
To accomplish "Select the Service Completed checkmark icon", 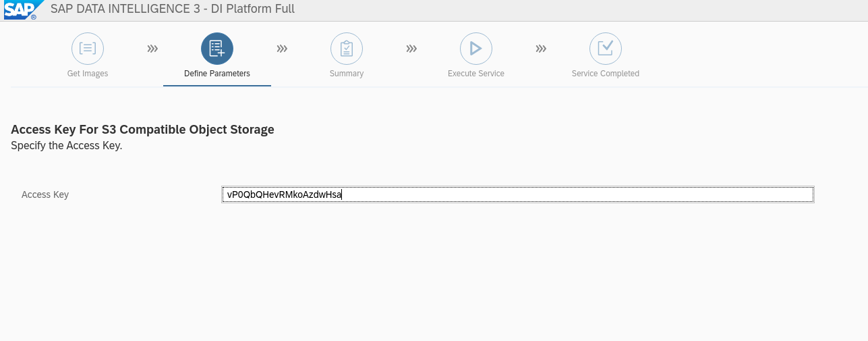I will click(x=606, y=49).
